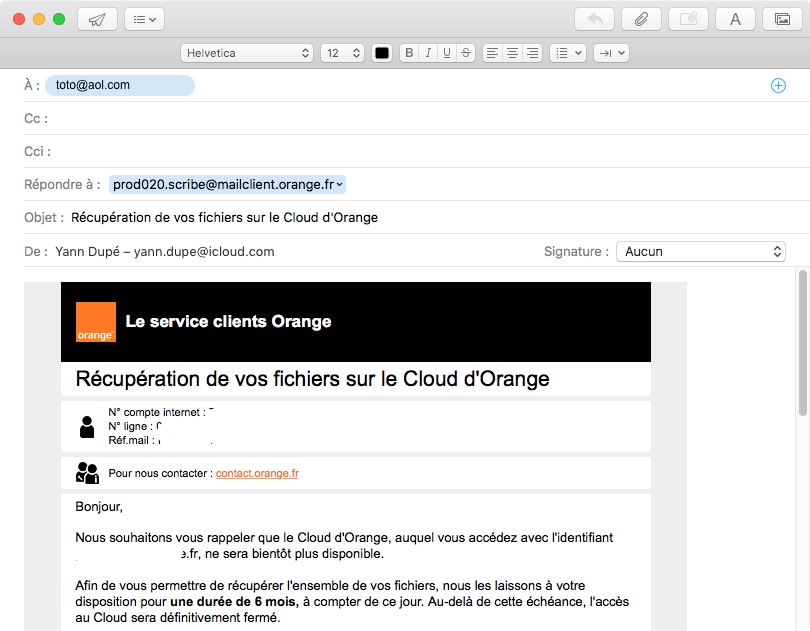This screenshot has height=631, width=810.
Task: Hide the format bar with the A icon
Action: [735, 19]
